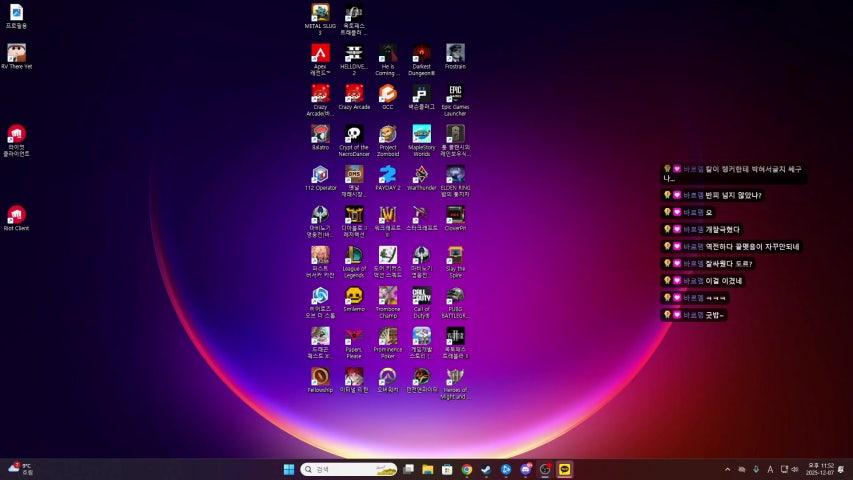Click the Trombone Champ shortcut
This screenshot has height=480, width=853.
(x=388, y=295)
